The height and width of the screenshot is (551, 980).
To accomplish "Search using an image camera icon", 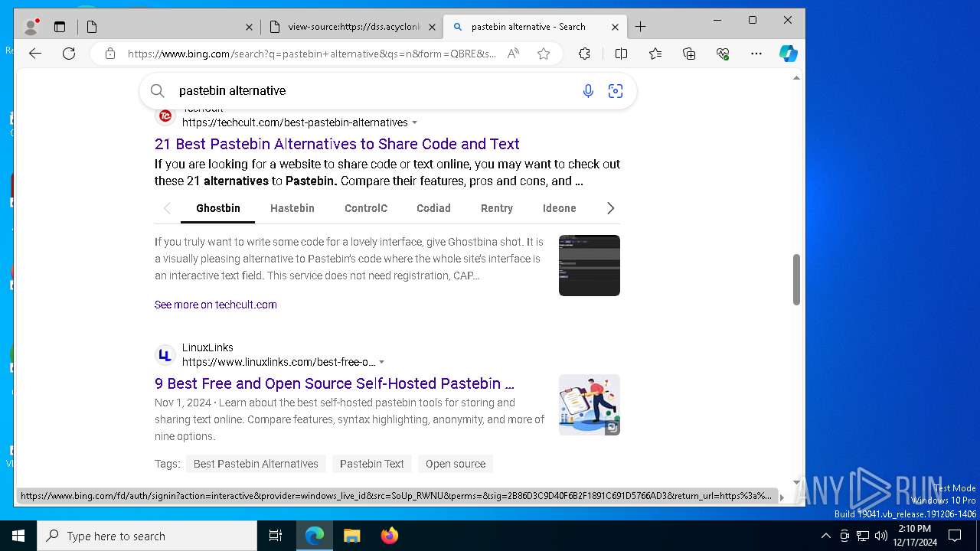I will 616,91.
